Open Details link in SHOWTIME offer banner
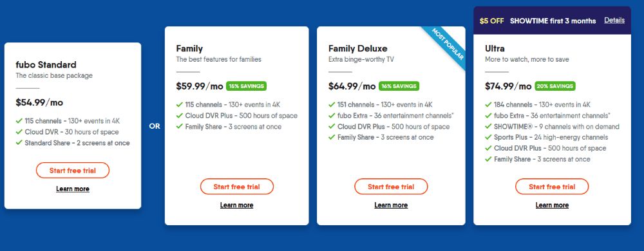 click(614, 21)
